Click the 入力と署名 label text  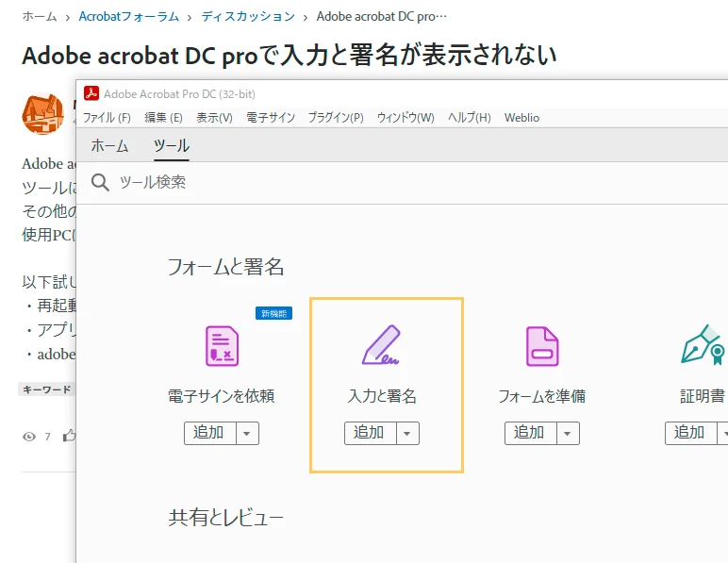click(382, 396)
